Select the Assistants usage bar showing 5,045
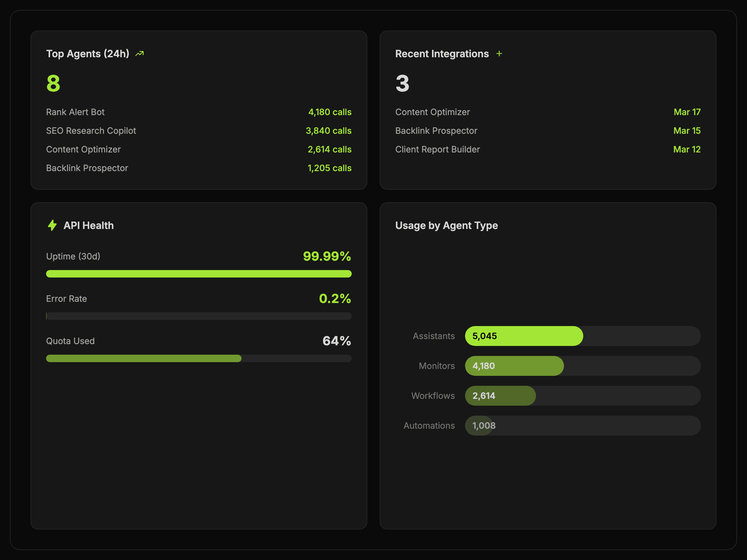The image size is (747, 560). pos(524,336)
